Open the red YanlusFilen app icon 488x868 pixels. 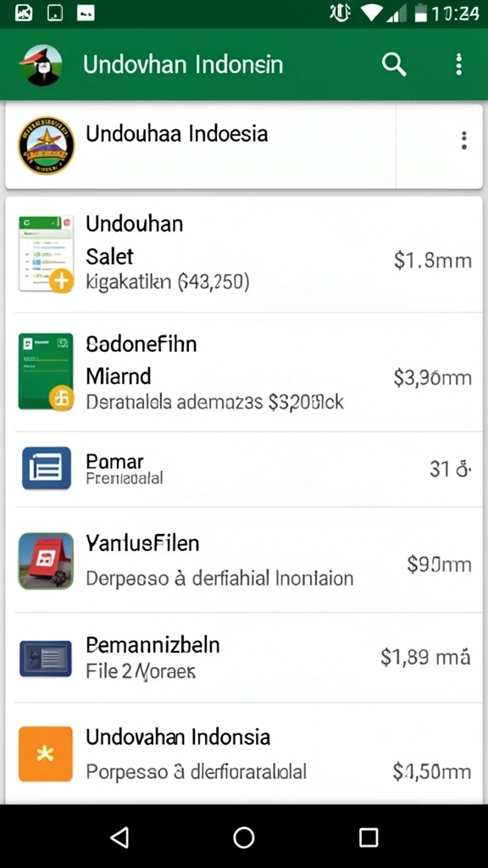coord(46,561)
